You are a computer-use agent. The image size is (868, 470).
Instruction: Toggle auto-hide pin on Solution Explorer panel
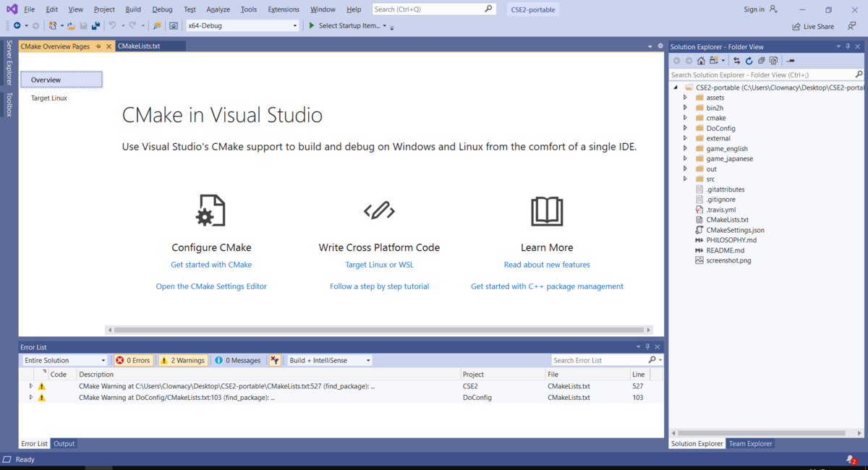tap(848, 46)
